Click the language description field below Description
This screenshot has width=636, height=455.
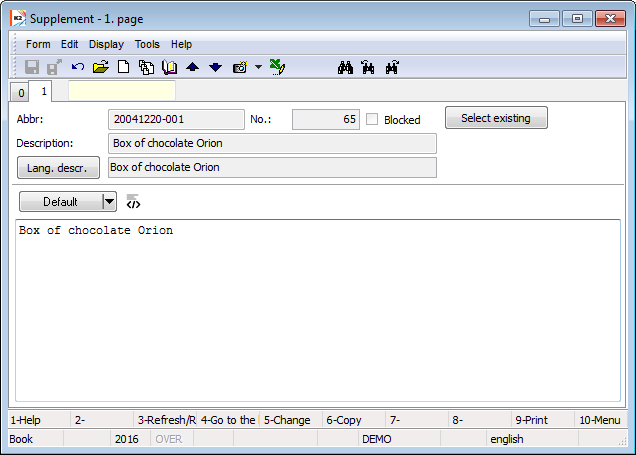click(x=272, y=167)
